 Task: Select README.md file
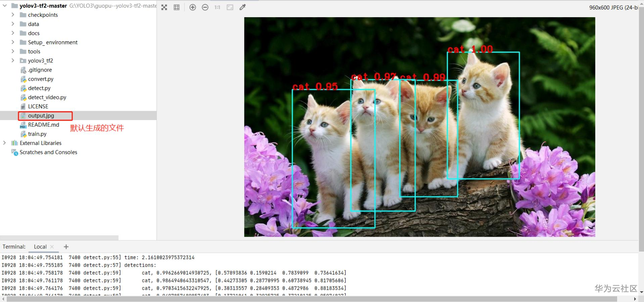point(44,125)
